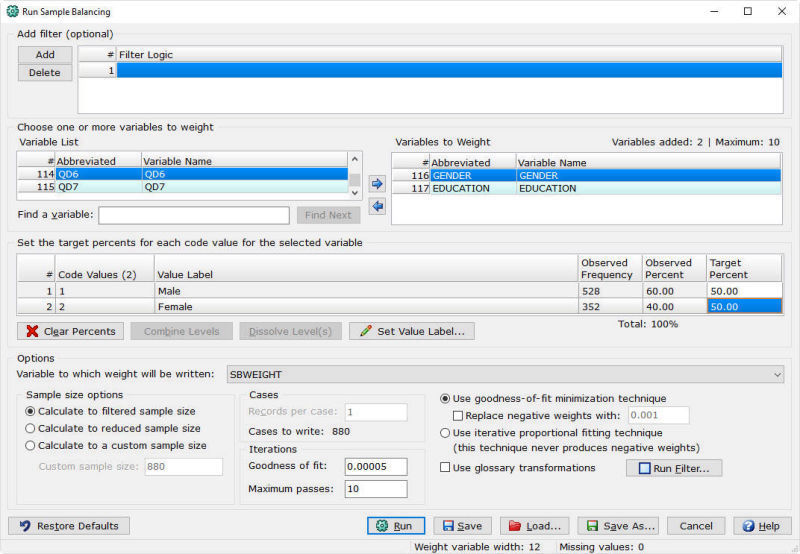The height and width of the screenshot is (554, 800).
Task: Click observed frequency 528 cell
Action: coord(610,291)
